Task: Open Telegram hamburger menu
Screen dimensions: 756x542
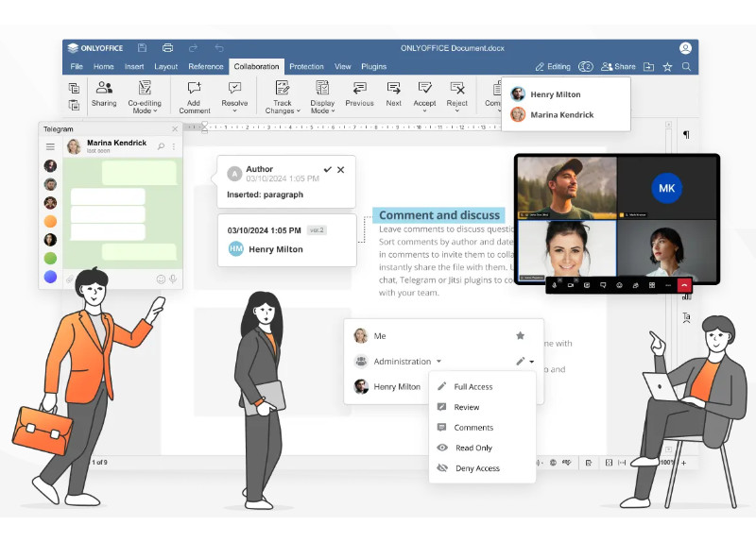Action: tap(50, 146)
